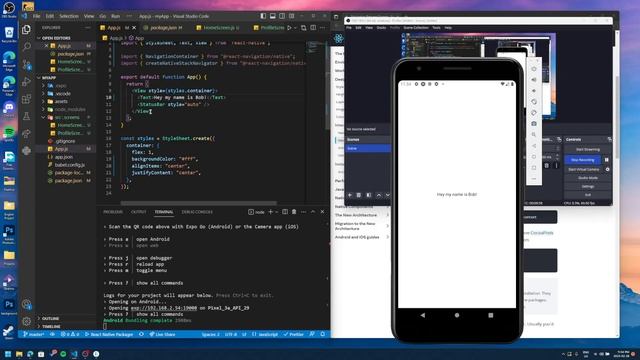Click the Kill Terminal trash icon
Image resolution: width=640 pixels, height=360 pixels.
(x=294, y=212)
